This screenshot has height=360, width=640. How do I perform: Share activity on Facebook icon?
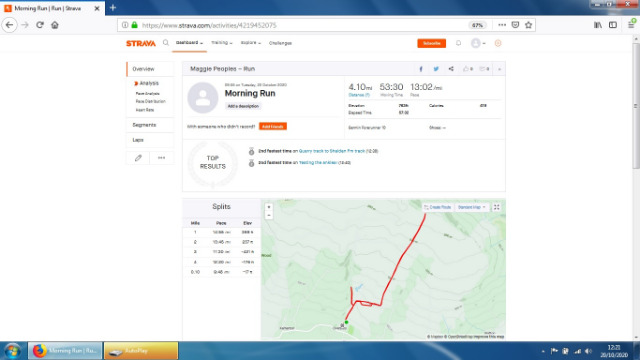[x=421, y=69]
